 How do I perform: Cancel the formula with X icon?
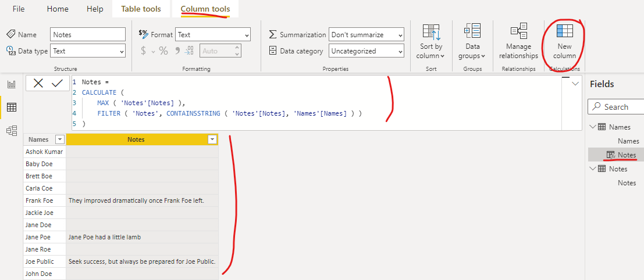[x=38, y=83]
